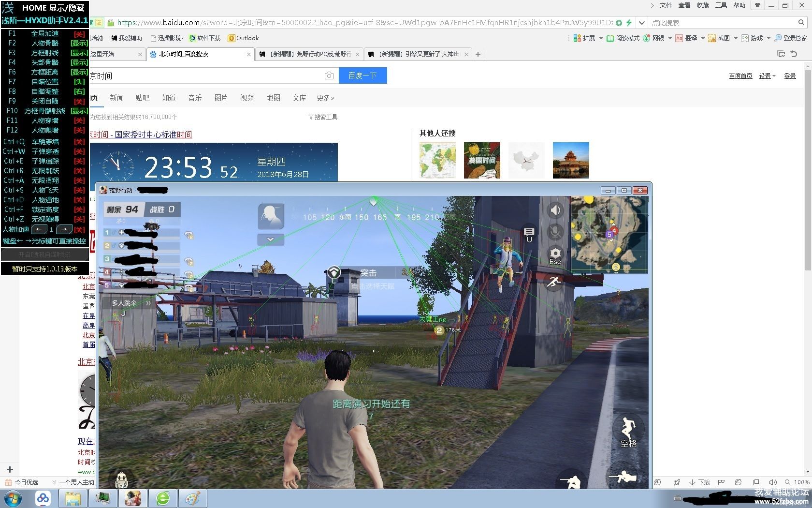Toggle F6 方框距离 display switch

click(x=79, y=72)
